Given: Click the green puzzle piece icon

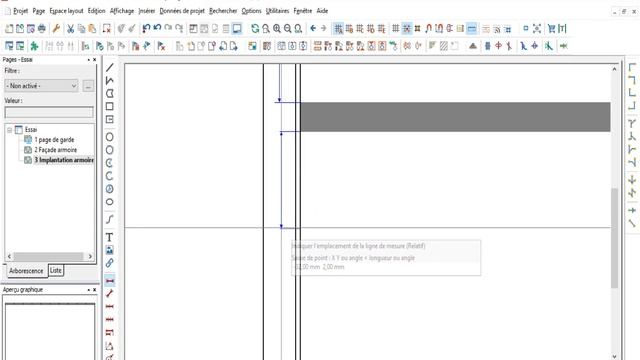Looking at the screenshot, I should 34,46.
